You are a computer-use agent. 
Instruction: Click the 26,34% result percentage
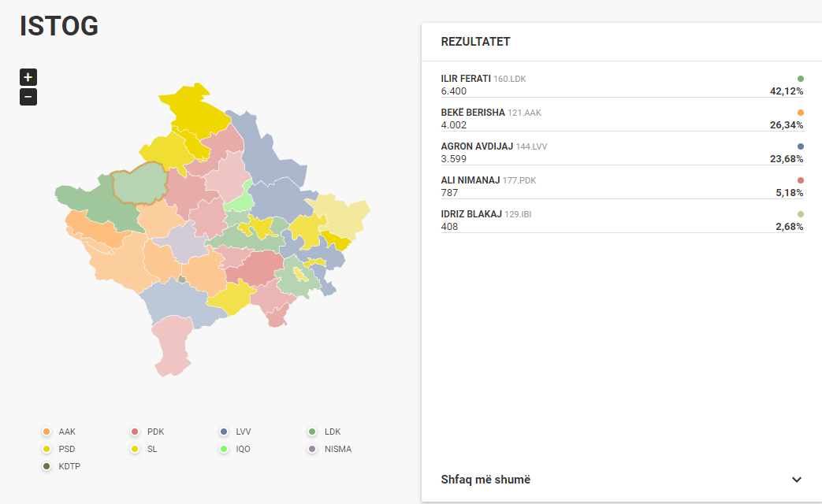click(787, 124)
